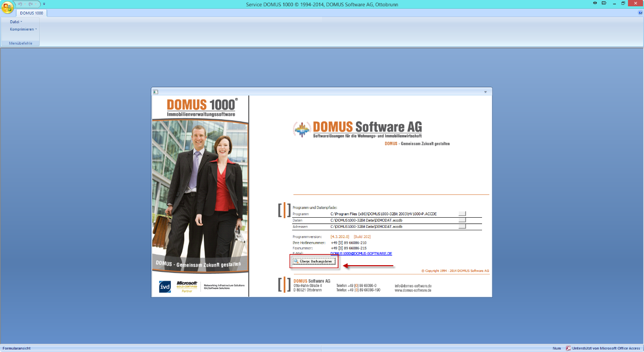Click the Undo arrow in quick access toolbar
This screenshot has height=352, width=644.
(x=20, y=4)
